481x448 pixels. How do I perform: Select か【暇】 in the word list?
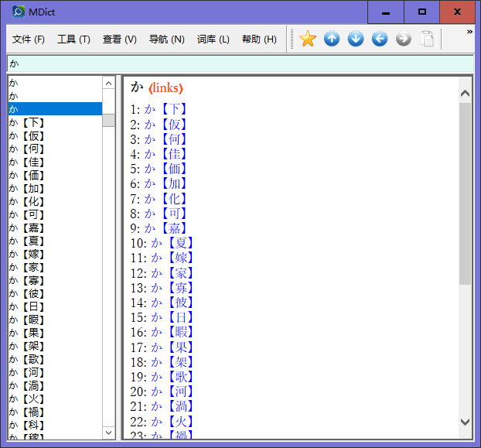point(55,320)
